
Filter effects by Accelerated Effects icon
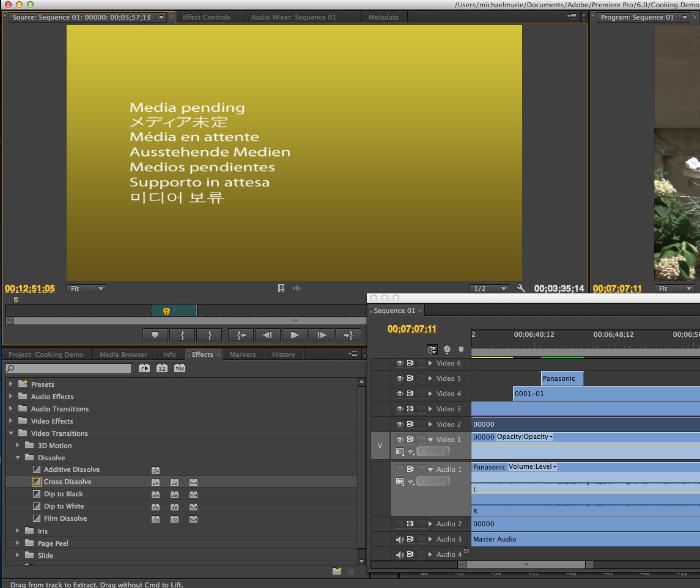[145, 368]
